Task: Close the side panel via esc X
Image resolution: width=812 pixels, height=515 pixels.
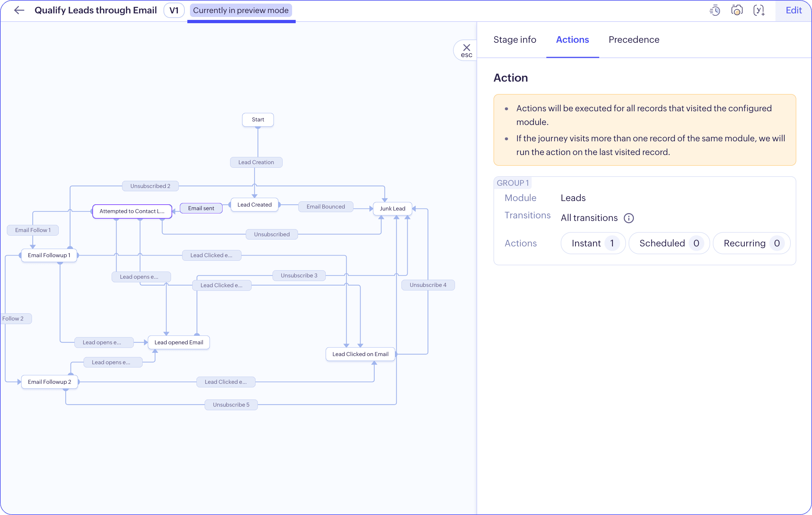Action: click(x=466, y=50)
